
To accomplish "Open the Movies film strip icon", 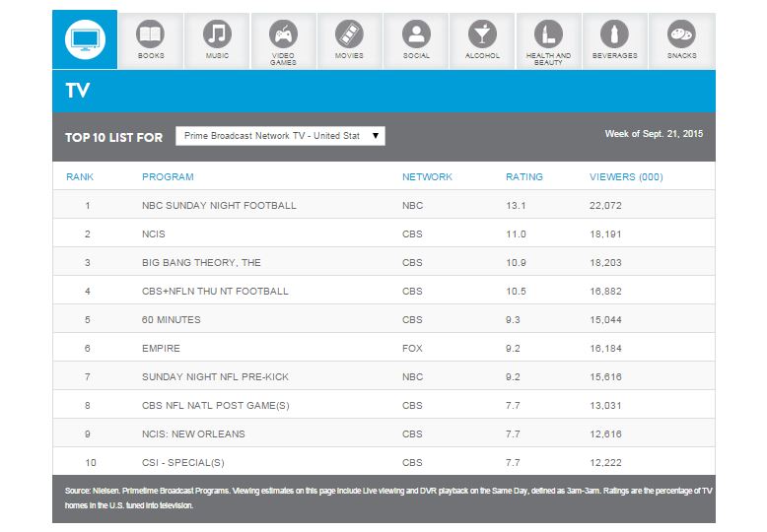I will (349, 34).
